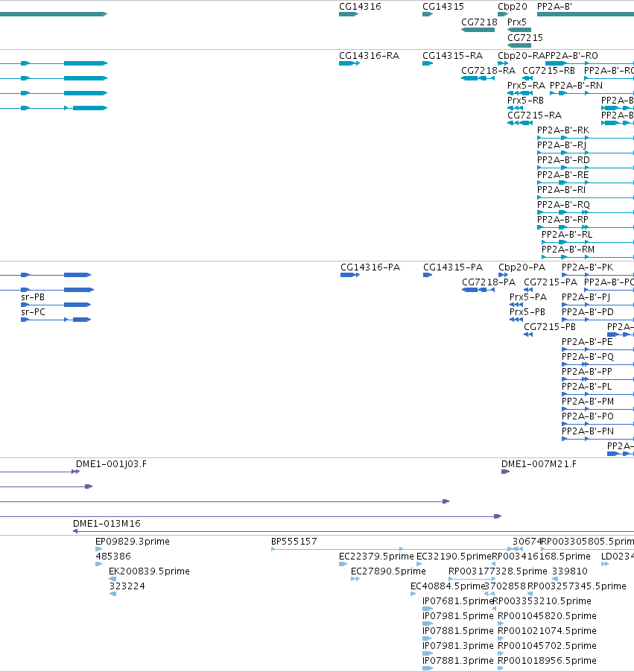
Task: Click the CG14315 gene label
Action: point(443,7)
